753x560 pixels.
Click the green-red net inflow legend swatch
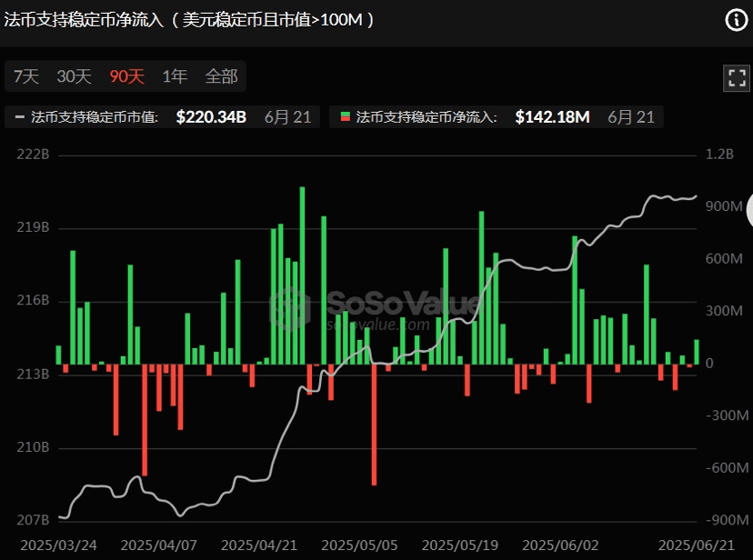(346, 116)
